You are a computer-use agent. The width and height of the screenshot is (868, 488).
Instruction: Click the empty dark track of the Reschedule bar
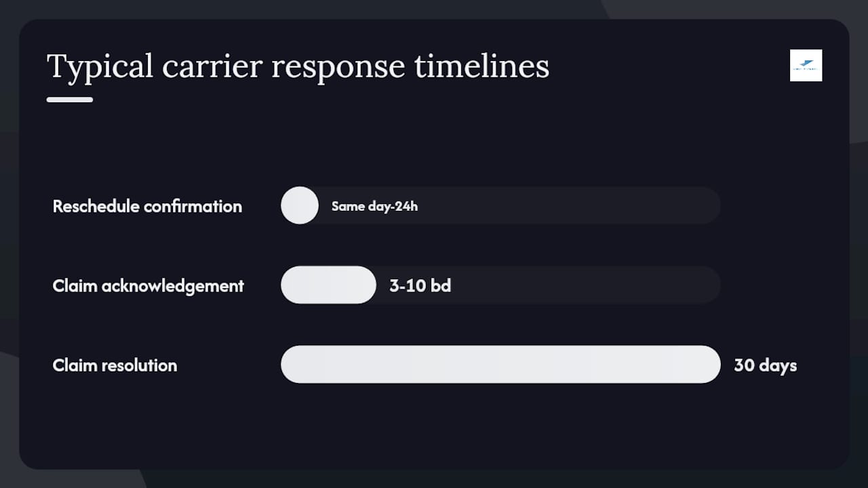[570, 205]
